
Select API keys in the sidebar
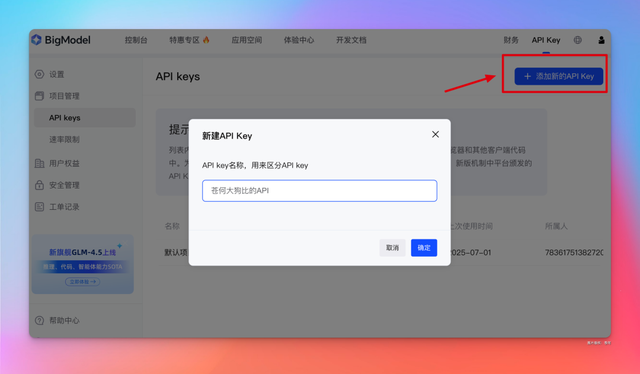click(x=84, y=118)
